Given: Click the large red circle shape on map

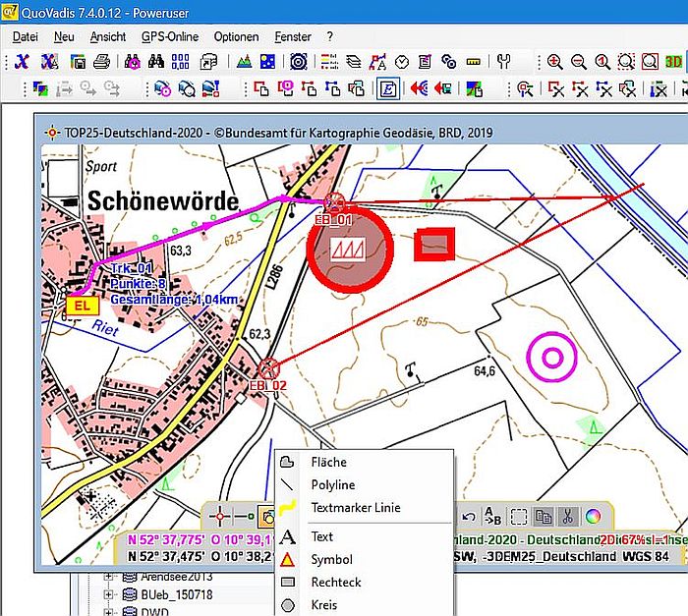Looking at the screenshot, I should 349,250.
